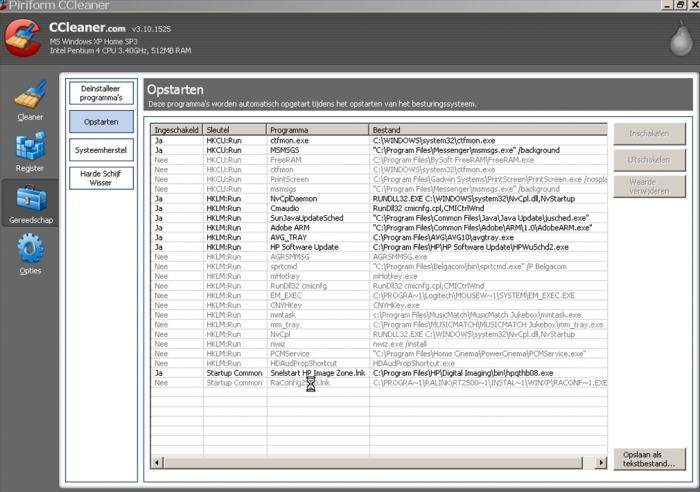Select the CNYHKey entry
This screenshot has height=492, width=700.
point(379,305)
